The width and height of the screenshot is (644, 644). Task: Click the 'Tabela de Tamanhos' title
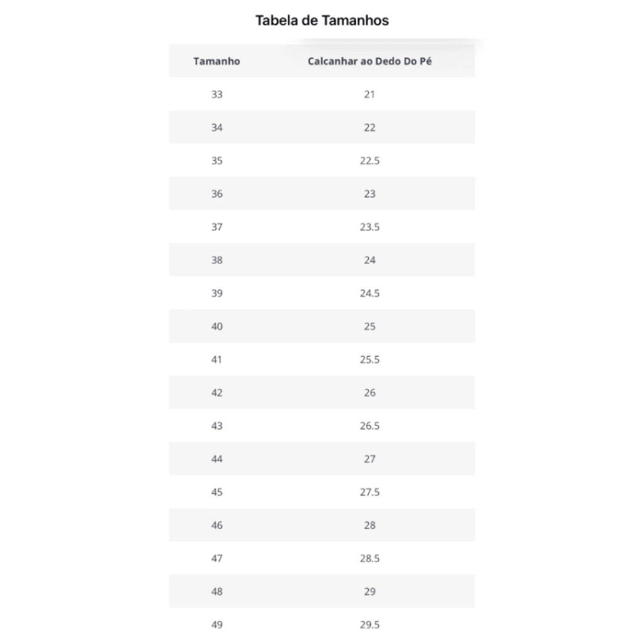322,20
